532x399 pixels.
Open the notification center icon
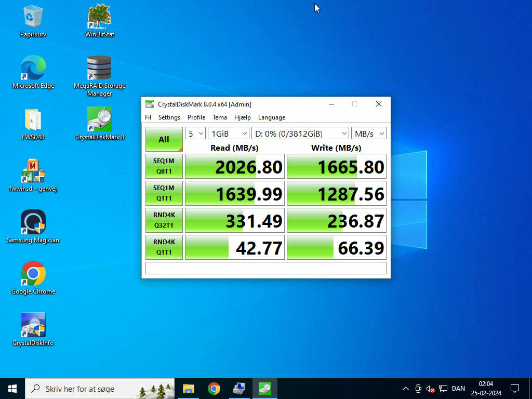[x=515, y=389]
